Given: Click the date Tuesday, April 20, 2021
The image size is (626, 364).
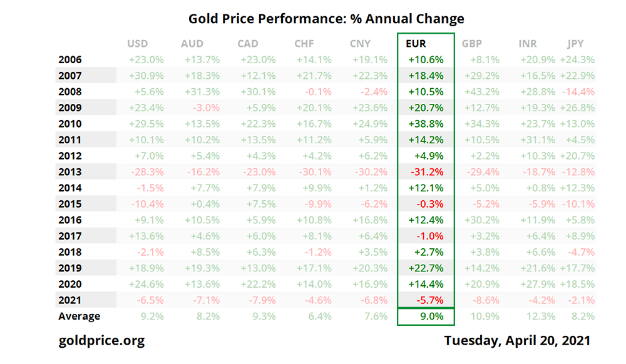Looking at the screenshot, I should pos(517,341).
